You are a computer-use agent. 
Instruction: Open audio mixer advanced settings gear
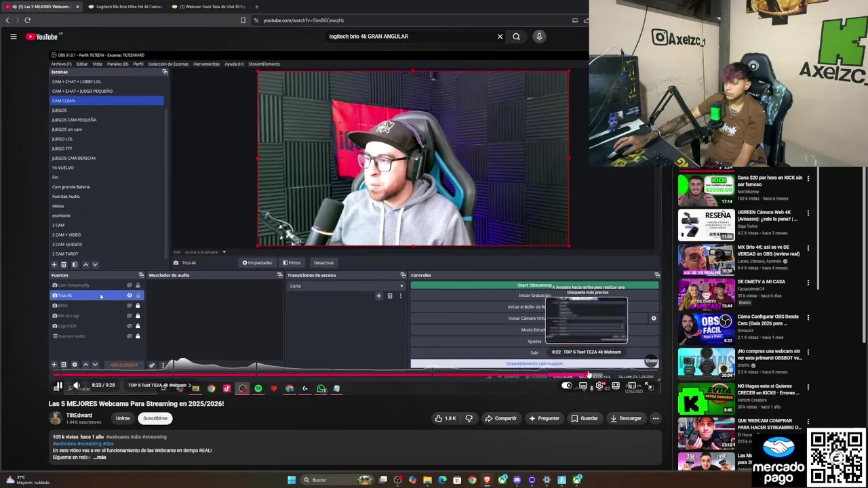tap(152, 365)
